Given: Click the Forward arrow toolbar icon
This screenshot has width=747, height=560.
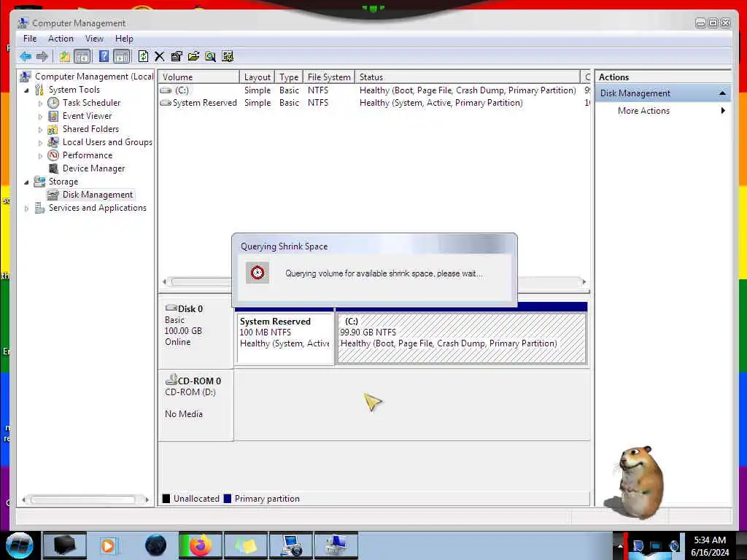Looking at the screenshot, I should click(x=42, y=57).
